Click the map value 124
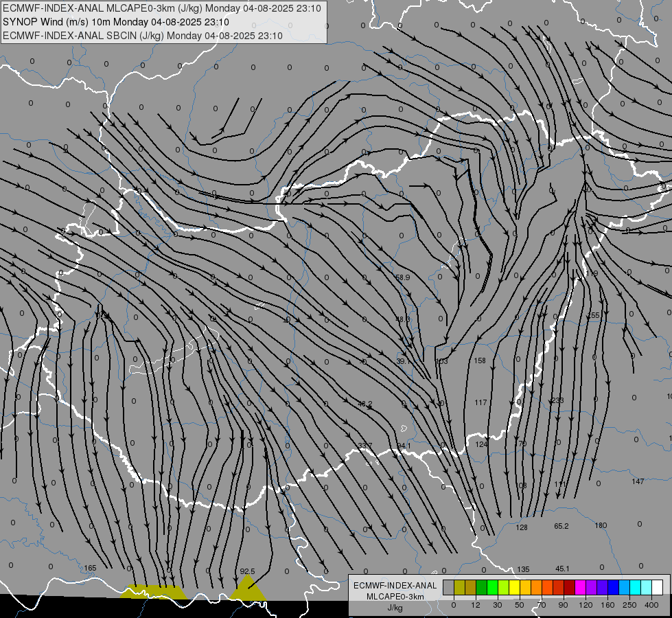The height and width of the screenshot is (618, 672). coord(481,444)
